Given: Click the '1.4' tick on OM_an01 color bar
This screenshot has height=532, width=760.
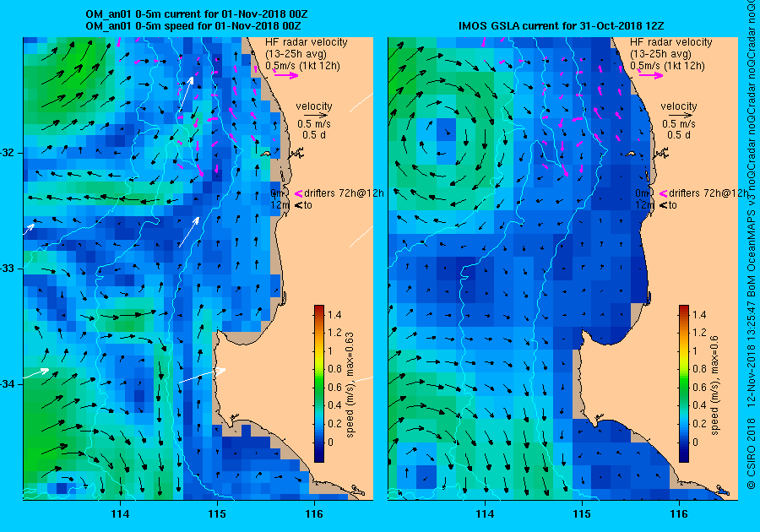Looking at the screenshot, I should click(334, 315).
